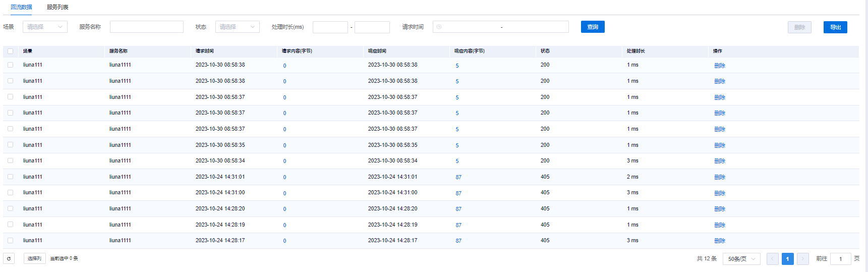Open the 场景 dropdown filter
The height and width of the screenshot is (272, 868).
[45, 27]
